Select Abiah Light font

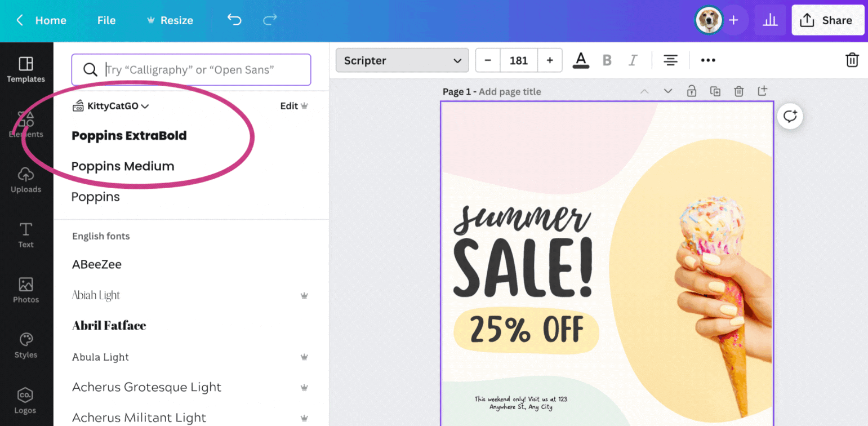96,295
